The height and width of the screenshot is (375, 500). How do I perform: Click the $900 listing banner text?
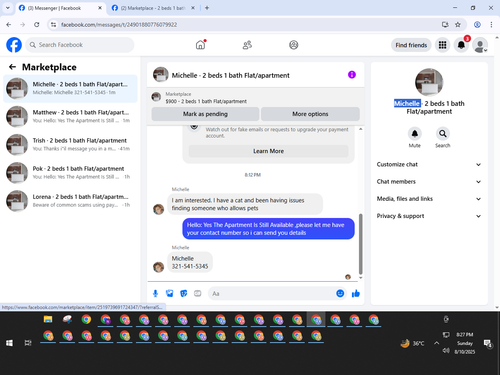[206, 101]
